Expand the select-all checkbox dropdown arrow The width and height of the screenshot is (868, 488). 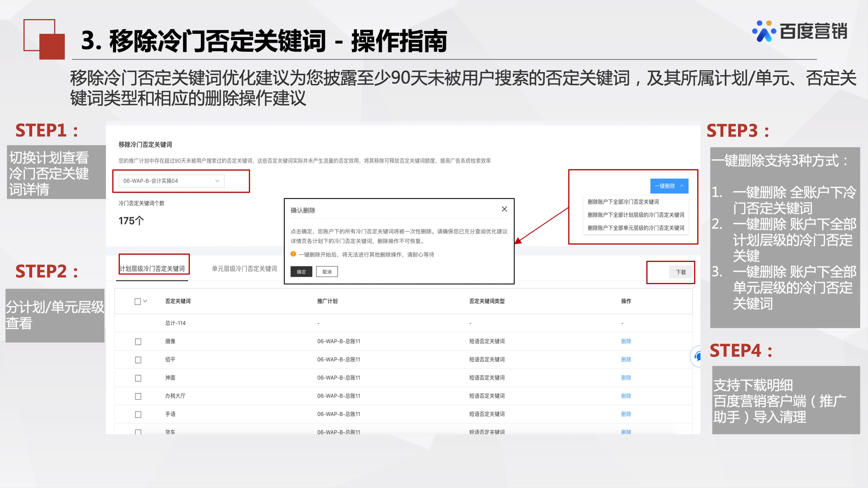(145, 301)
